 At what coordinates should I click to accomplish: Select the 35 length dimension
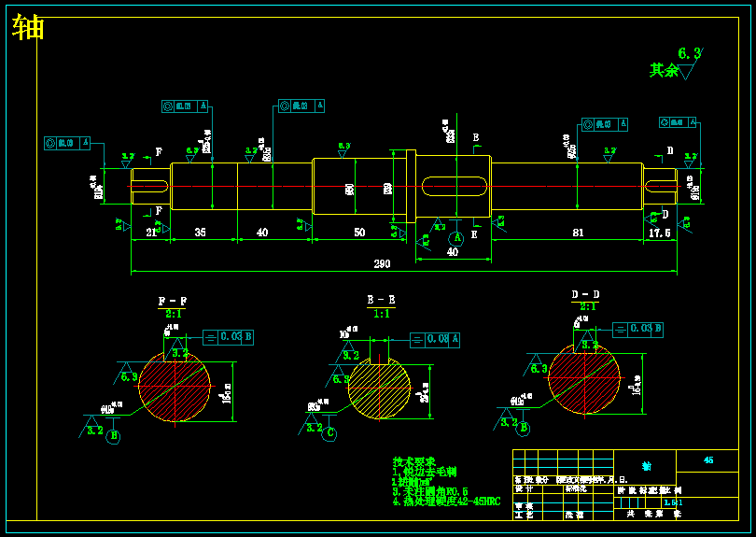(200, 232)
